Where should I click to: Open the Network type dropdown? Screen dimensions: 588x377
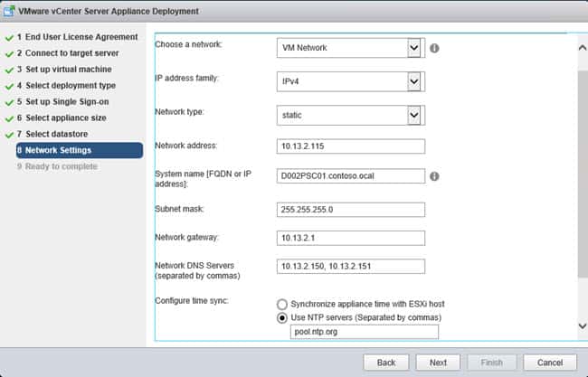[x=351, y=115]
